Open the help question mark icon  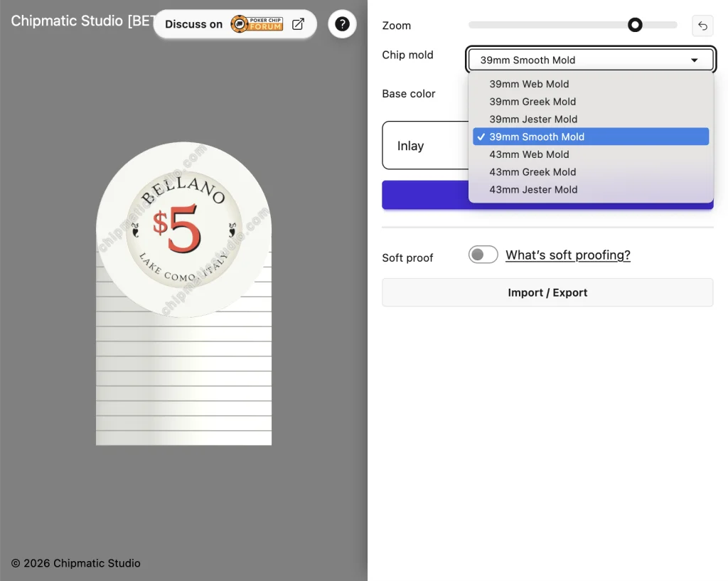pyautogui.click(x=342, y=23)
